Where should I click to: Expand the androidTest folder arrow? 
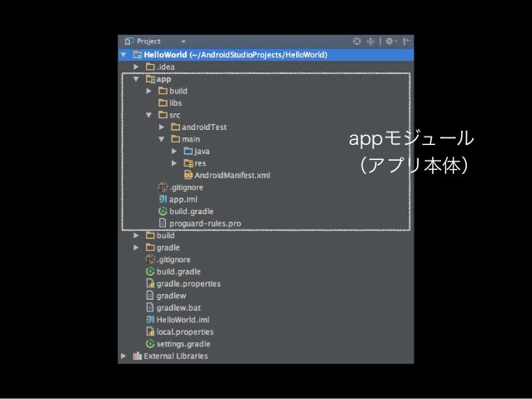coord(162,127)
